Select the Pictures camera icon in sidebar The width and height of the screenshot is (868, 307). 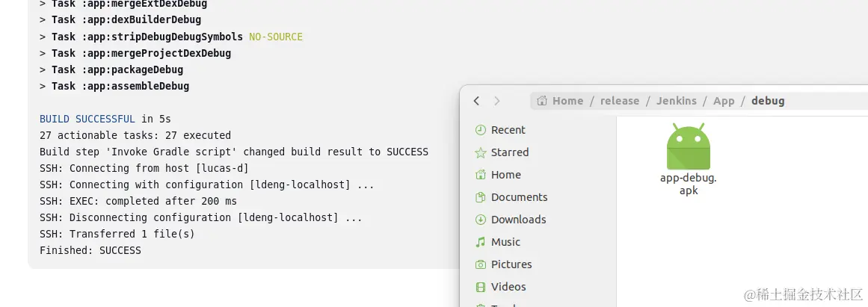pos(481,264)
